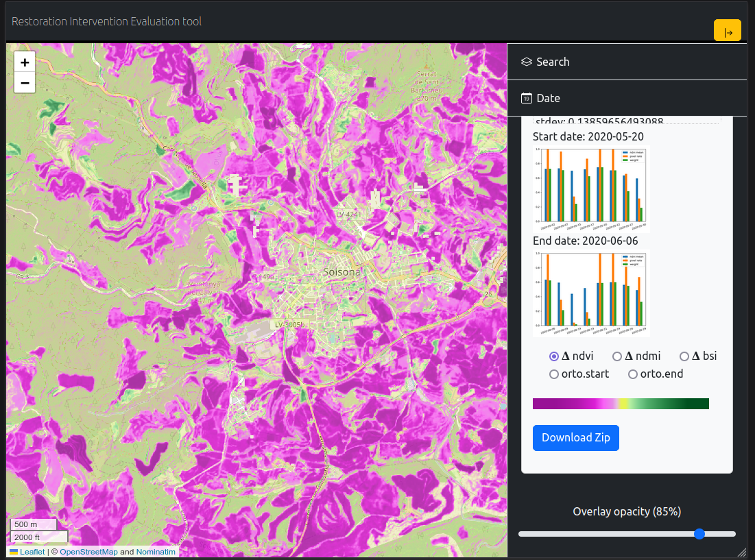Collapse the Date accordion section
755x560 pixels.
point(627,98)
